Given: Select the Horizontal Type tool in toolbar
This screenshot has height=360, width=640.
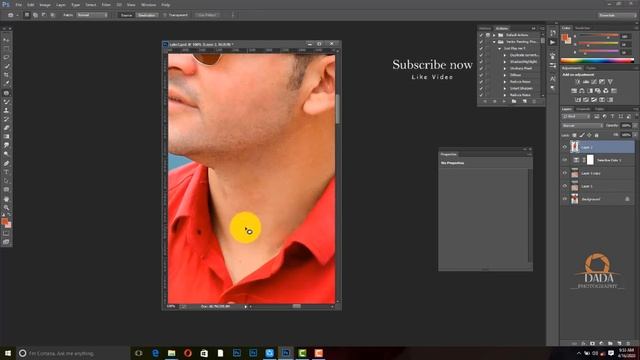Looking at the screenshot, I should click(6, 172).
